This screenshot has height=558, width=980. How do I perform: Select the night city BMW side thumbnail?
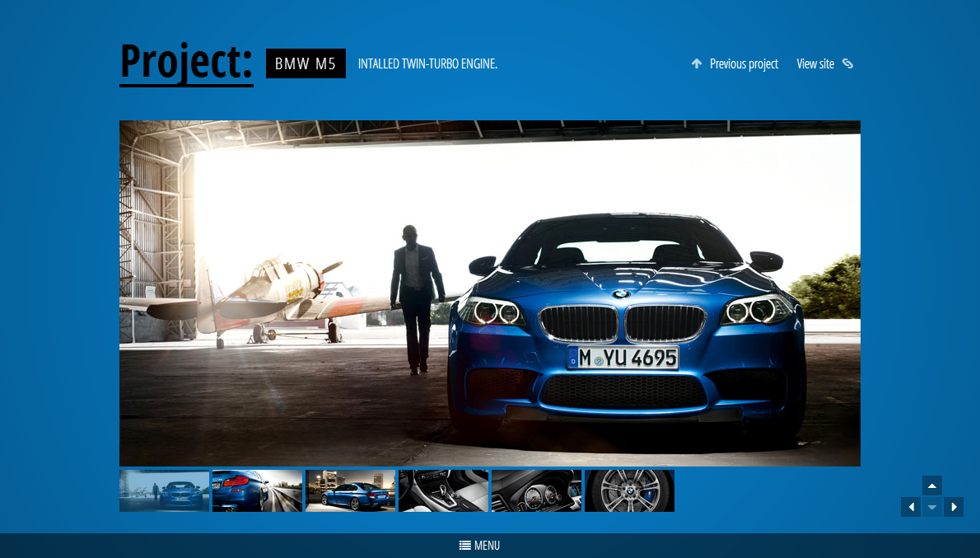coord(351,491)
